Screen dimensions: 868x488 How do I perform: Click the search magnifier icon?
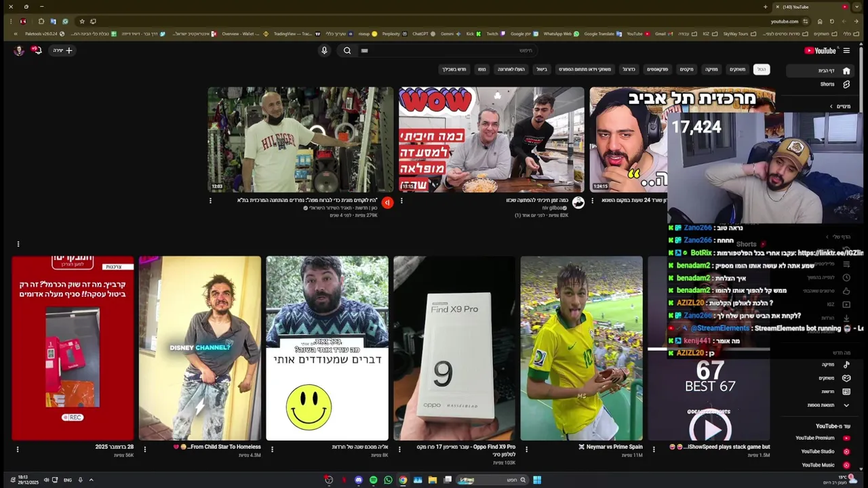click(x=347, y=50)
